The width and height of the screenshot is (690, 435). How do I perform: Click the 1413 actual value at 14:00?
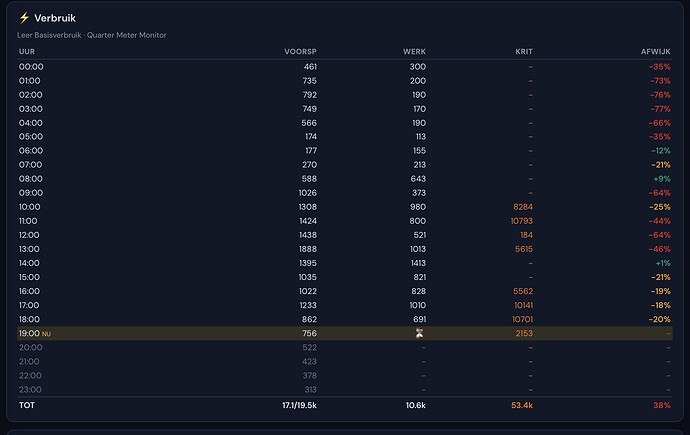click(x=418, y=263)
